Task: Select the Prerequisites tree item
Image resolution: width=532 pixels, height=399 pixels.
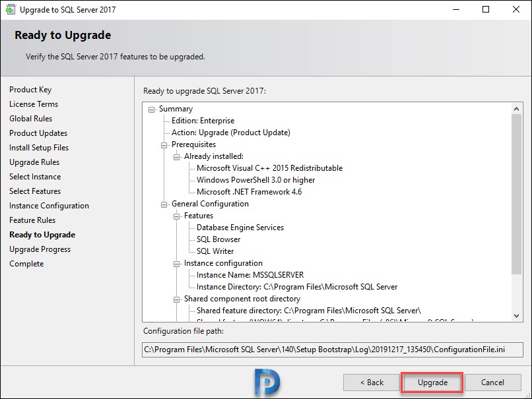Action: tap(194, 144)
